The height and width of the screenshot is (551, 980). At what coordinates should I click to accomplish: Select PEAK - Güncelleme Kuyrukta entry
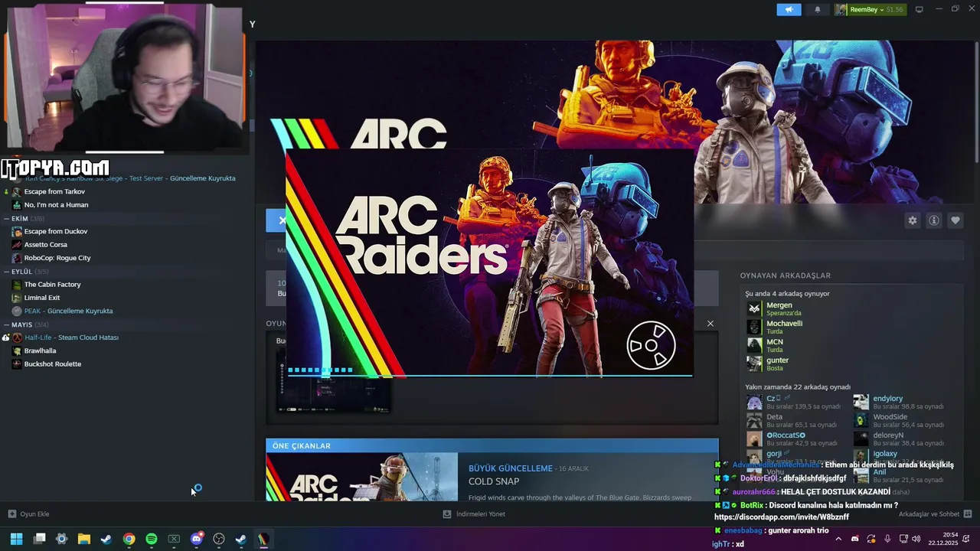pyautogui.click(x=68, y=311)
